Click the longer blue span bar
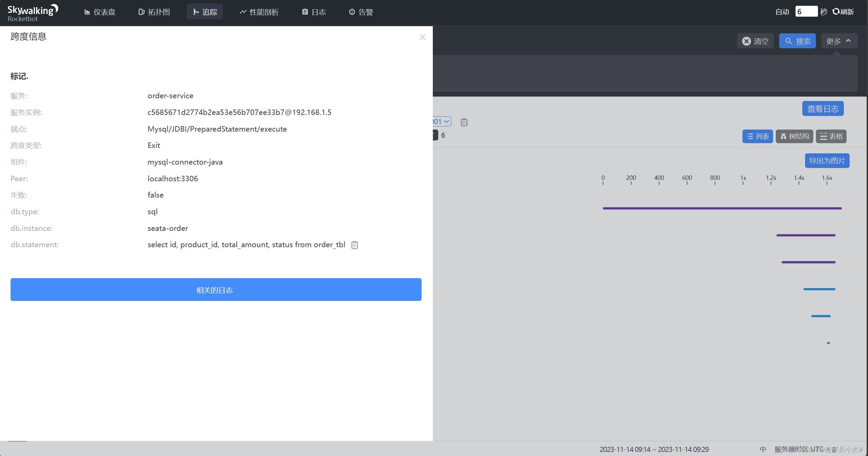 pos(819,289)
